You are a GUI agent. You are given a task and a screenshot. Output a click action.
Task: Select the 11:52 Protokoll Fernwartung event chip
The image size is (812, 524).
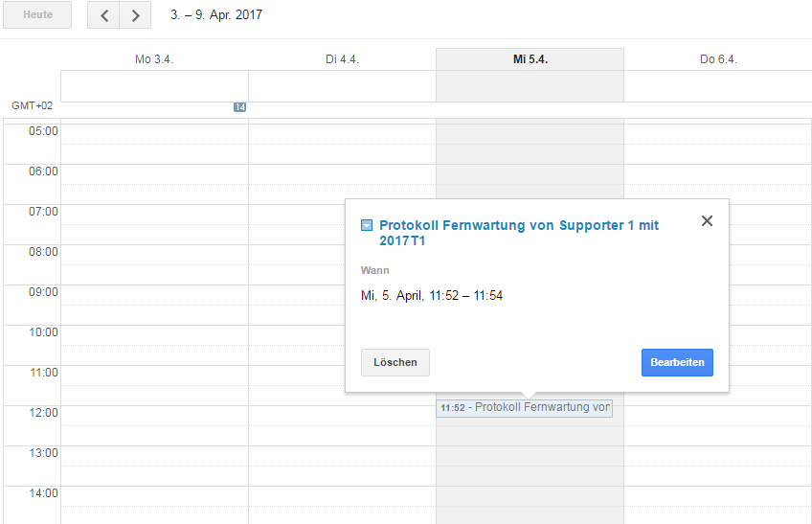[524, 408]
